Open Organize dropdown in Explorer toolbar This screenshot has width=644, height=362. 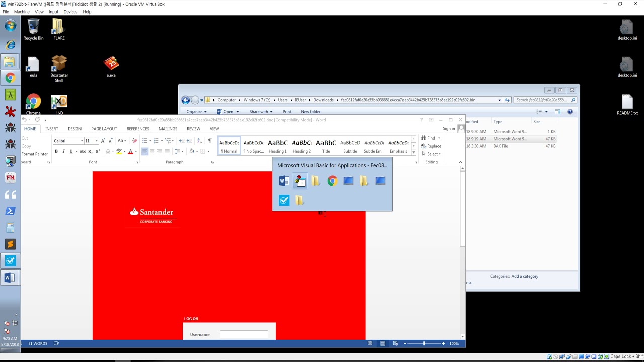[196, 112]
